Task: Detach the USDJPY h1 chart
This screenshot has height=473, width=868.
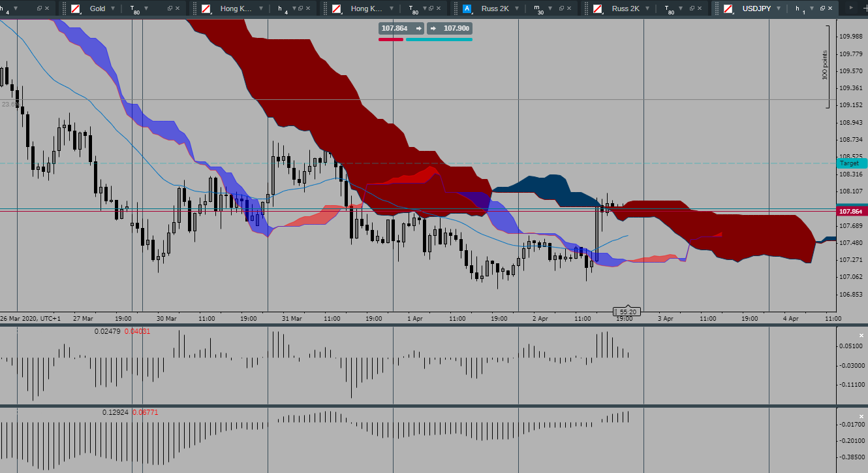Action: (x=822, y=8)
